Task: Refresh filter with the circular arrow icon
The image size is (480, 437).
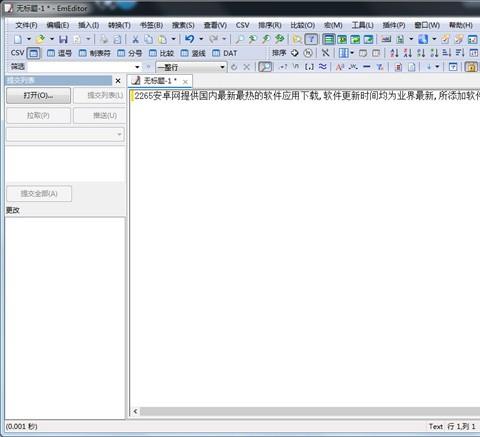Action: (x=234, y=67)
